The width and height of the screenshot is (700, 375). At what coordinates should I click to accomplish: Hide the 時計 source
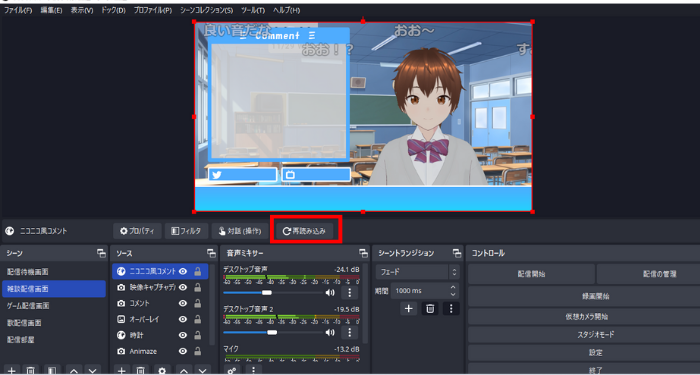tap(183, 335)
